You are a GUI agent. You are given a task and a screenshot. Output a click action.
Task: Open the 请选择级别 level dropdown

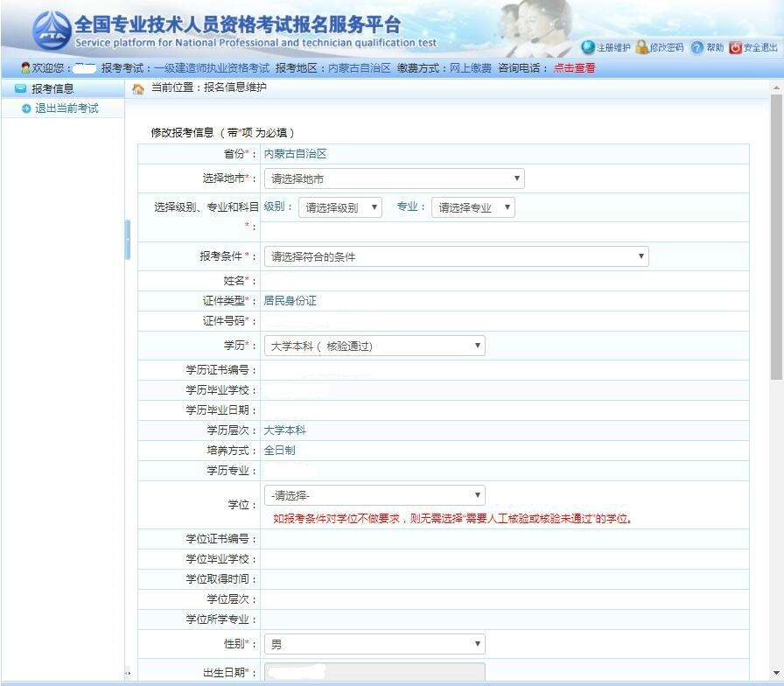tap(339, 207)
